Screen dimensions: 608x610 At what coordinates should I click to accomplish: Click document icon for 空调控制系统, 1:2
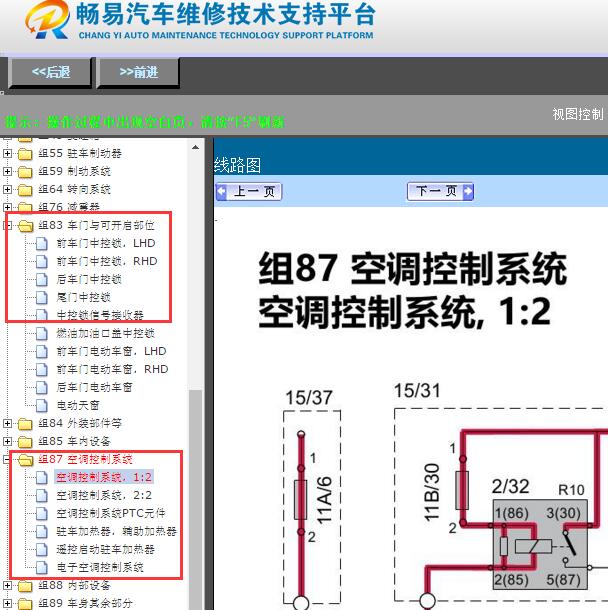pyautogui.click(x=42, y=477)
